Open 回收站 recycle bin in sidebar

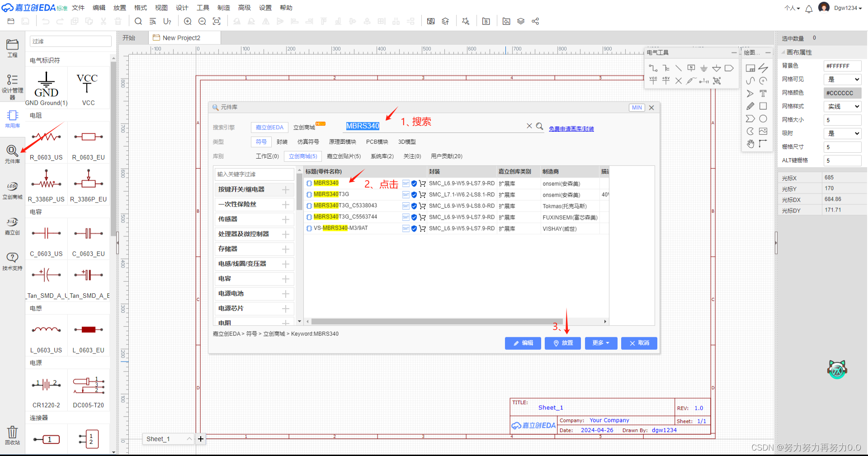(x=12, y=435)
